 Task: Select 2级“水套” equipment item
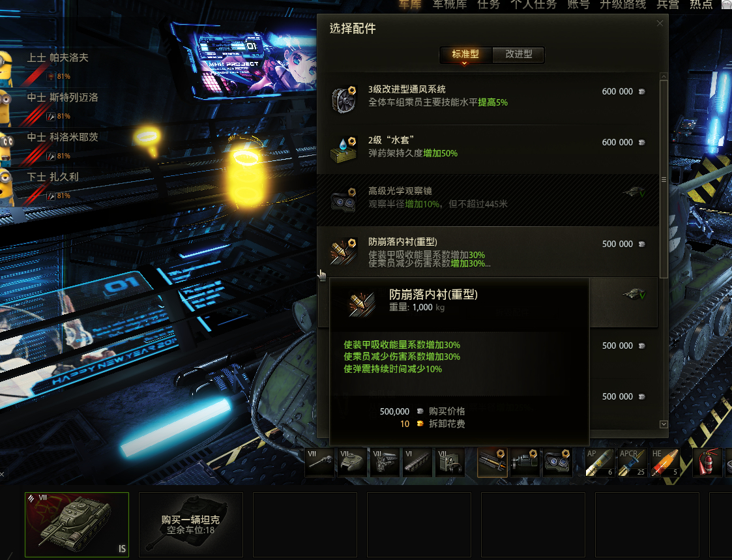[488, 149]
